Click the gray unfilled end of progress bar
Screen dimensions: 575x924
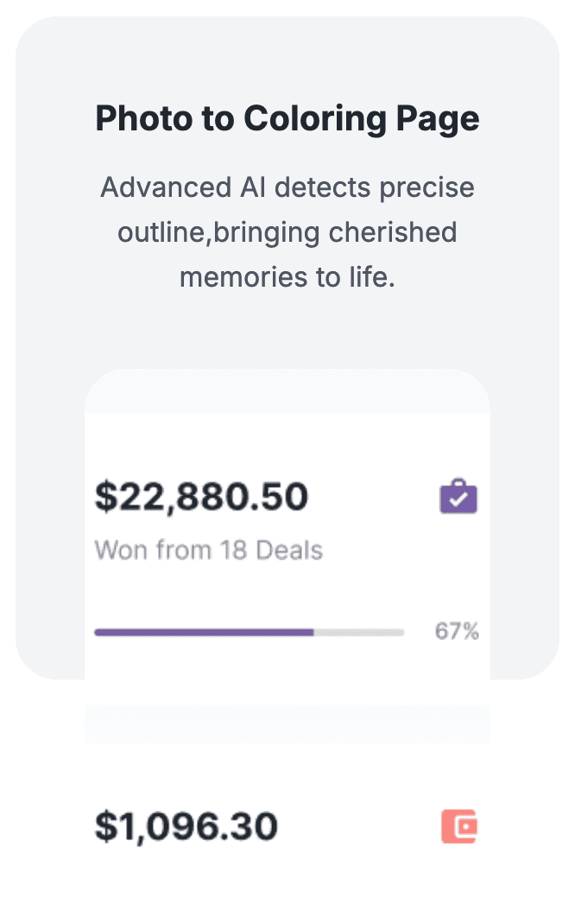coord(359,632)
